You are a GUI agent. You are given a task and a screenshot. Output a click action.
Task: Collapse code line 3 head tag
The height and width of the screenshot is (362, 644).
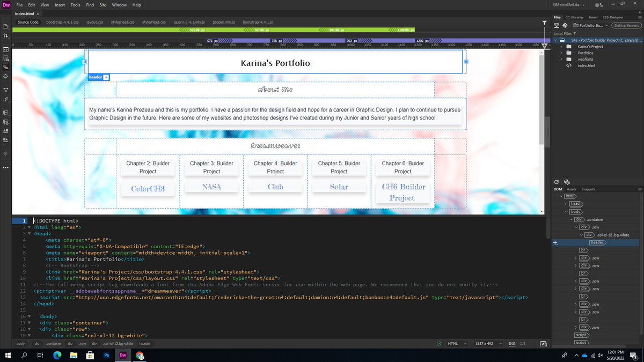(30, 234)
